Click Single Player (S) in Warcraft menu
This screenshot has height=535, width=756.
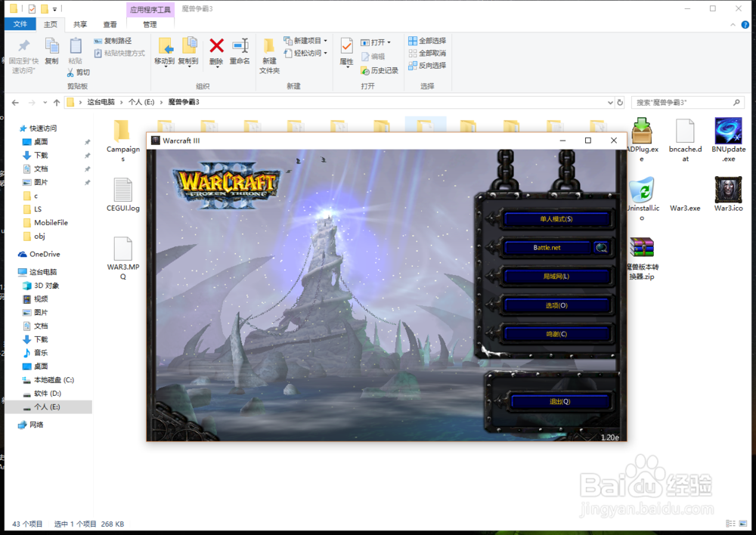[x=556, y=219]
